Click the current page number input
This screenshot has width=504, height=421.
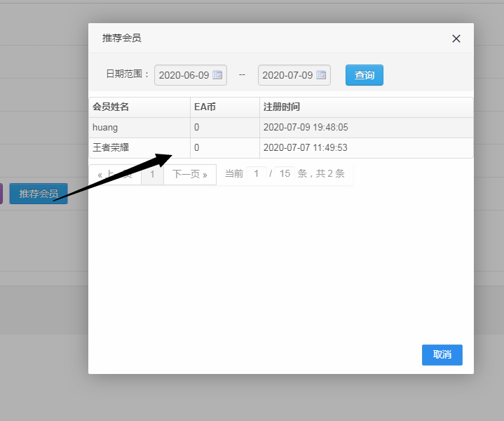[257, 173]
